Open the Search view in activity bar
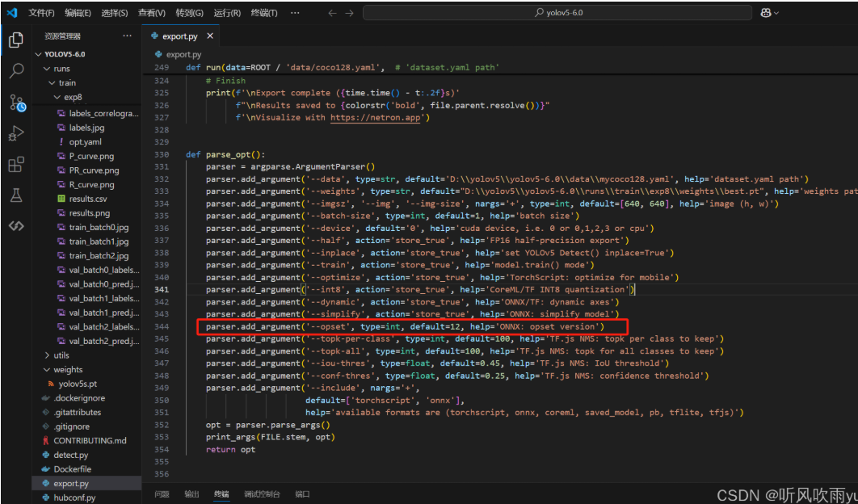The height and width of the screenshot is (504, 858). (15, 71)
